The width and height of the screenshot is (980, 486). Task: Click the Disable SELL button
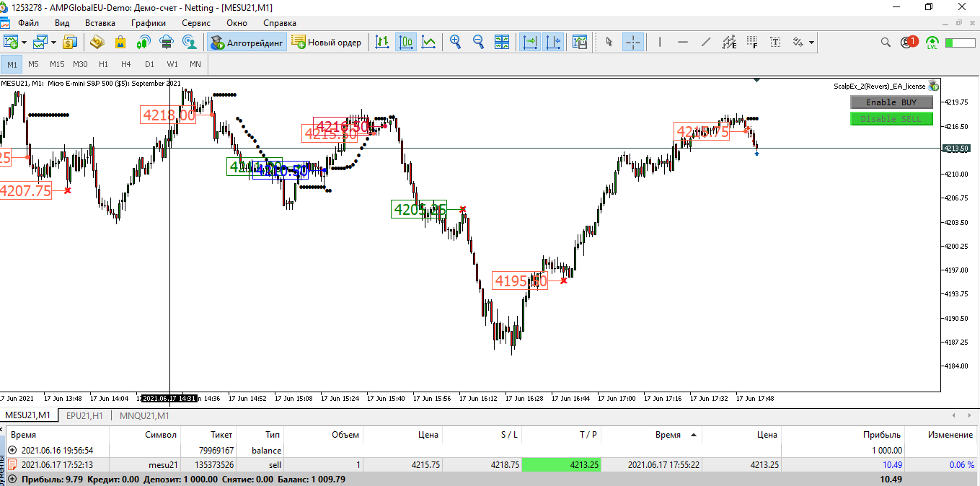pyautogui.click(x=891, y=119)
